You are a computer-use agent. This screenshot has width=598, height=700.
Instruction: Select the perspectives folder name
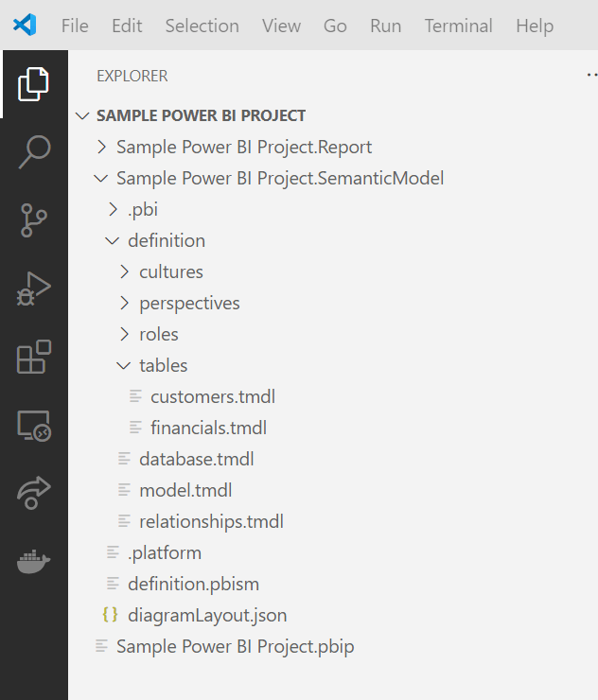(x=189, y=303)
